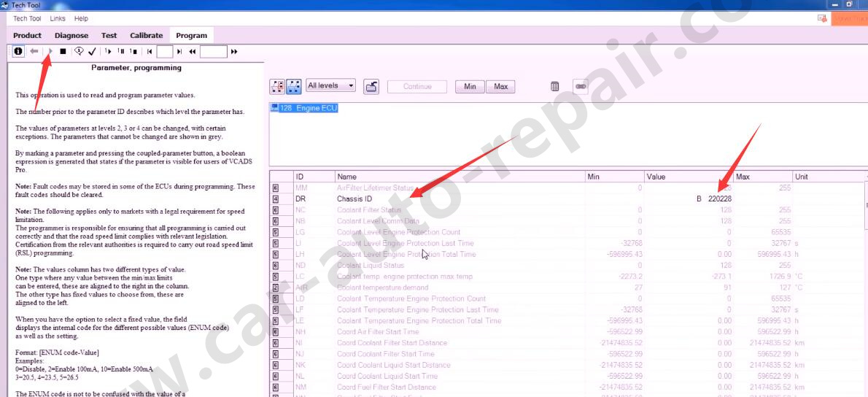The width and height of the screenshot is (868, 397).
Task: Click the single-step play icon
Action: coord(108,52)
